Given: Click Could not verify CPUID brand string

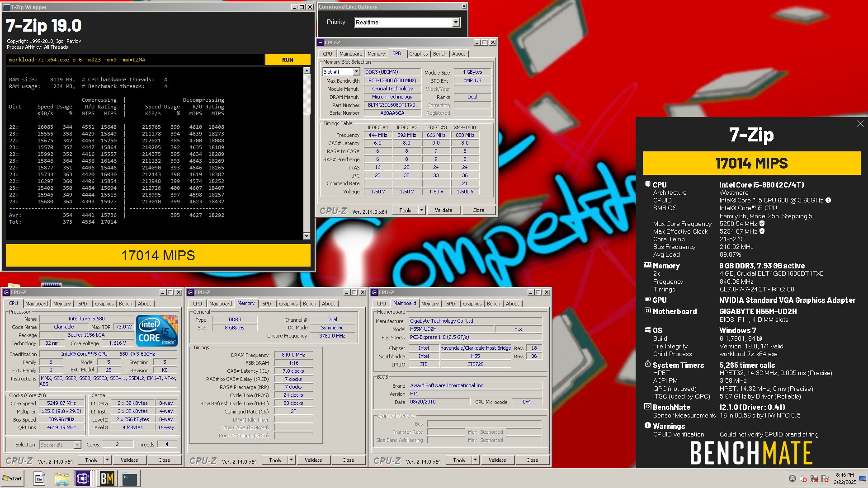Looking at the screenshot, I should (769, 434).
